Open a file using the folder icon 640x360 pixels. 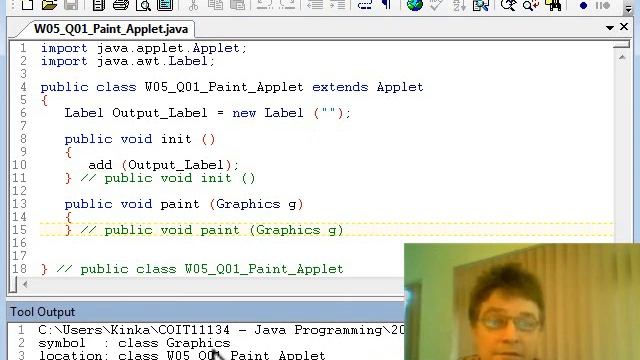[49, 5]
